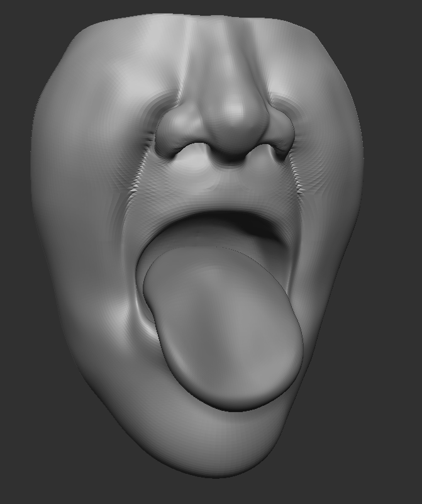This screenshot has width=422, height=504.
Task: Click the cheek on the left side
Action: point(82,189)
